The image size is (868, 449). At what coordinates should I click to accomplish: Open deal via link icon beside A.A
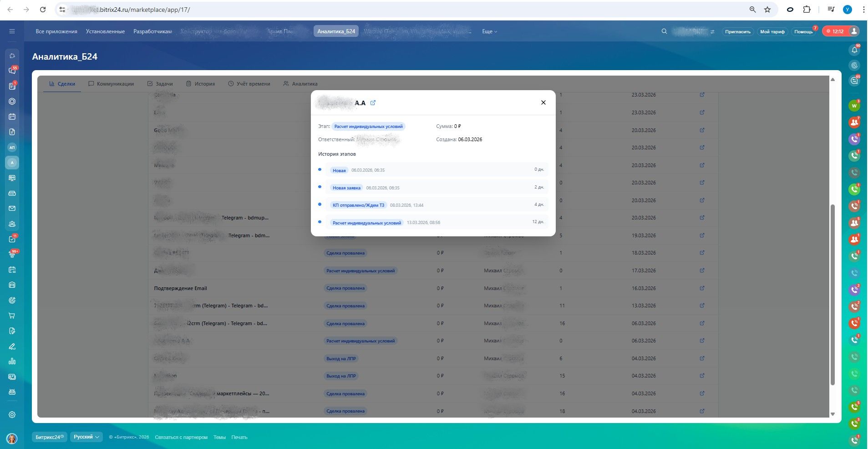pos(373,103)
